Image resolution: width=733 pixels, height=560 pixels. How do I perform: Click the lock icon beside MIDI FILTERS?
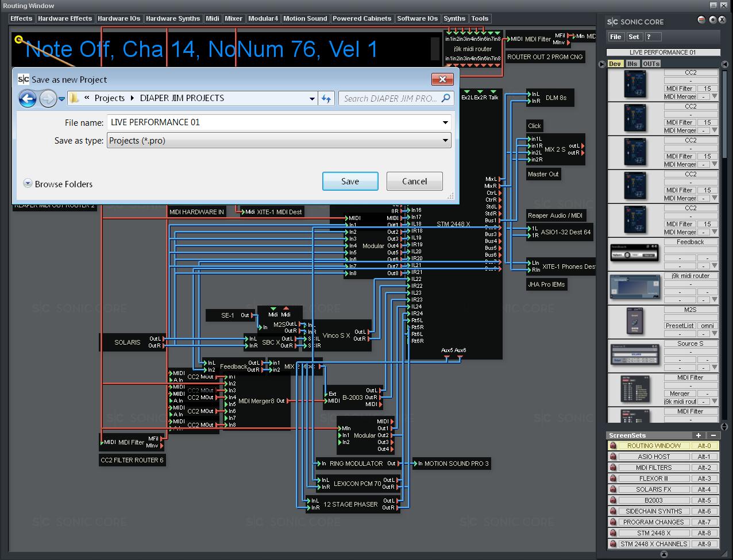click(613, 468)
